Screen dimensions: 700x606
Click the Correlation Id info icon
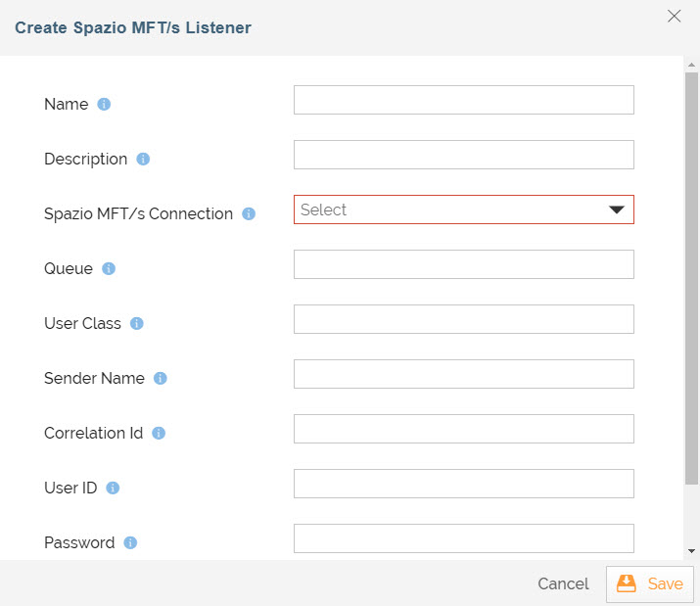coord(159,433)
